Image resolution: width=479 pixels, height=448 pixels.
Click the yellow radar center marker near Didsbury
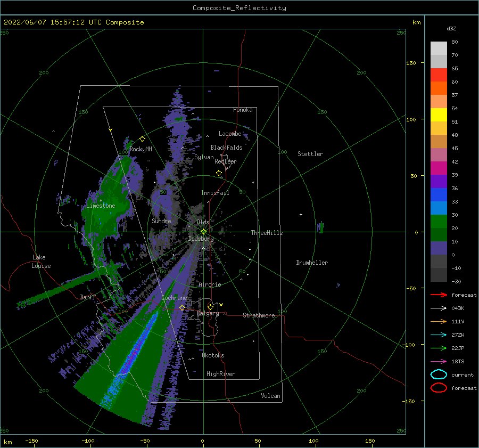pos(203,232)
